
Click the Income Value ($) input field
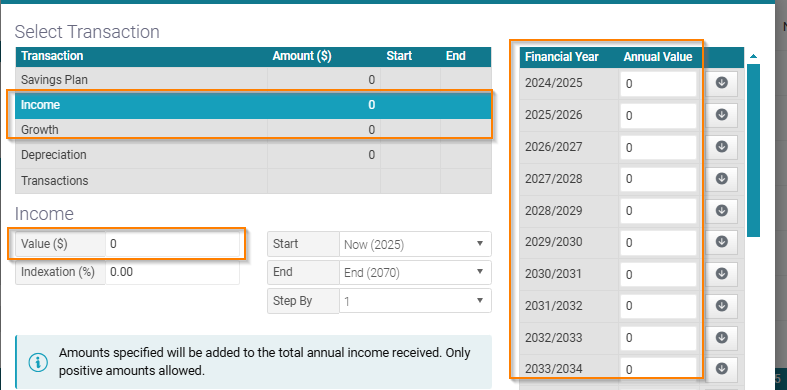pyautogui.click(x=172, y=244)
